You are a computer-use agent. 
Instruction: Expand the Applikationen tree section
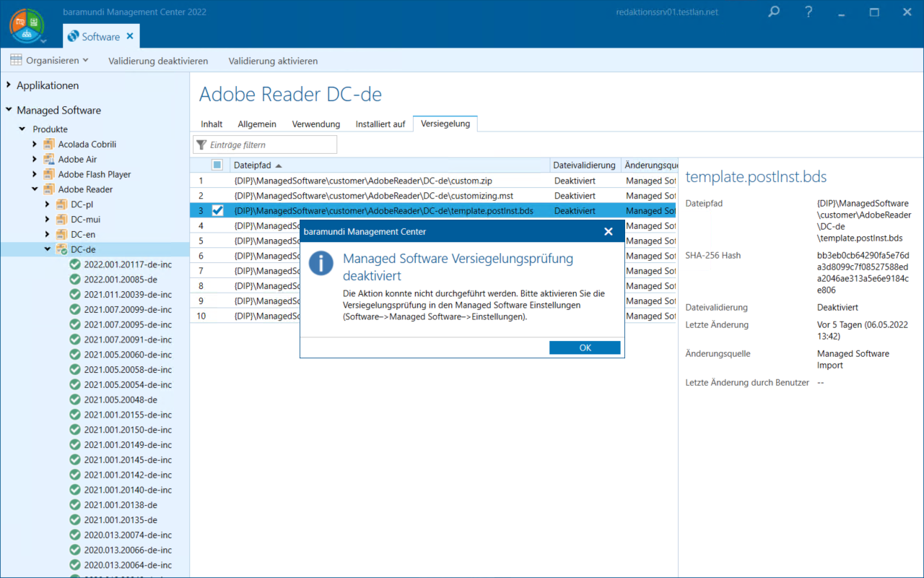(x=9, y=85)
